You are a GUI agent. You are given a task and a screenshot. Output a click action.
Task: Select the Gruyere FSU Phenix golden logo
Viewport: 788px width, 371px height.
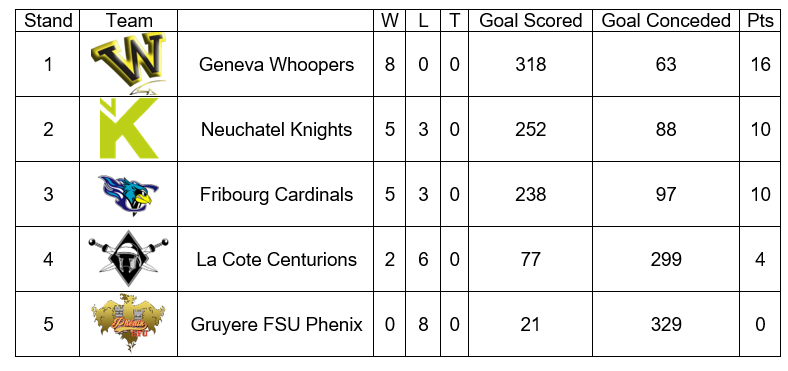click(x=129, y=323)
